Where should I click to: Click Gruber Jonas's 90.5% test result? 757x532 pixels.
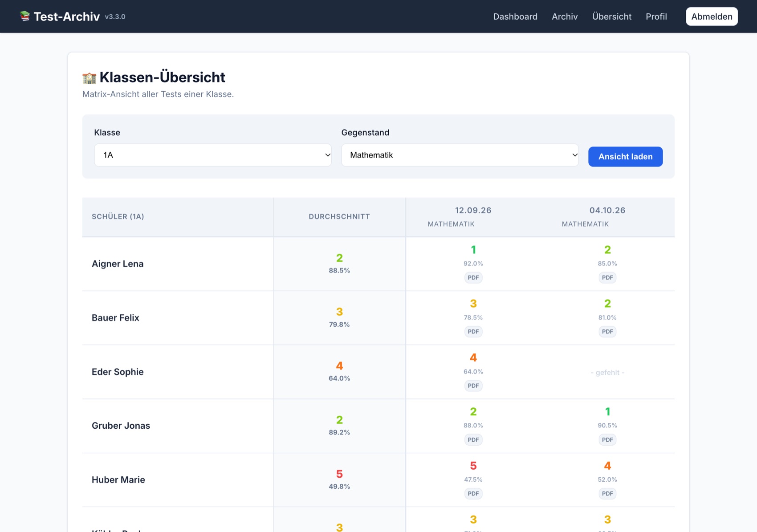pos(607,426)
